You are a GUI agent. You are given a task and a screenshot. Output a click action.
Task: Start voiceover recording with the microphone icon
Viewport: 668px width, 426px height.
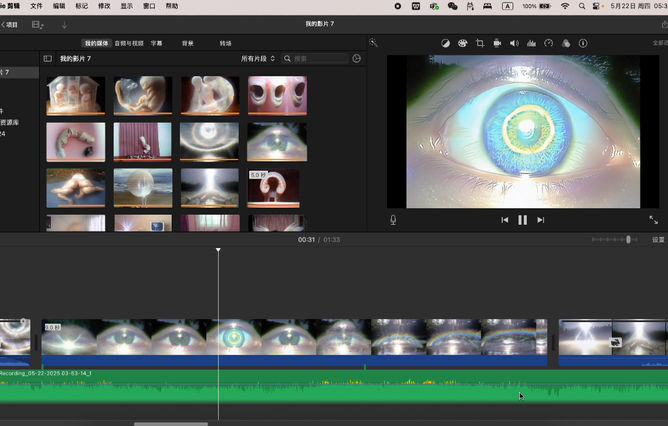[393, 220]
